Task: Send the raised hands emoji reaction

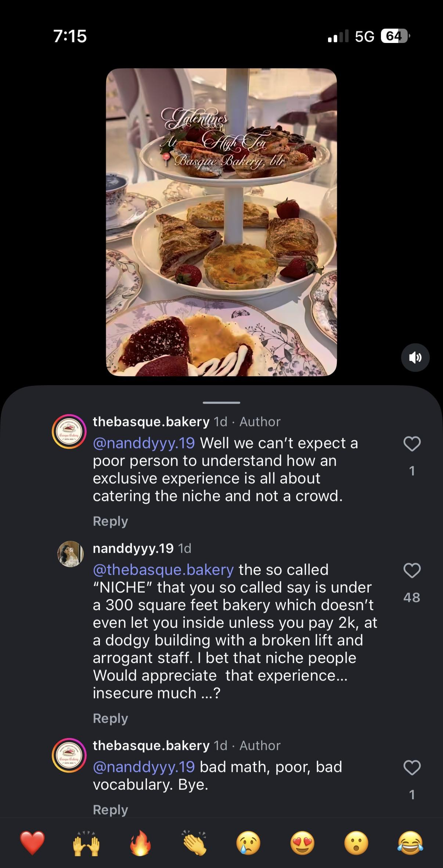Action: pyautogui.click(x=86, y=843)
